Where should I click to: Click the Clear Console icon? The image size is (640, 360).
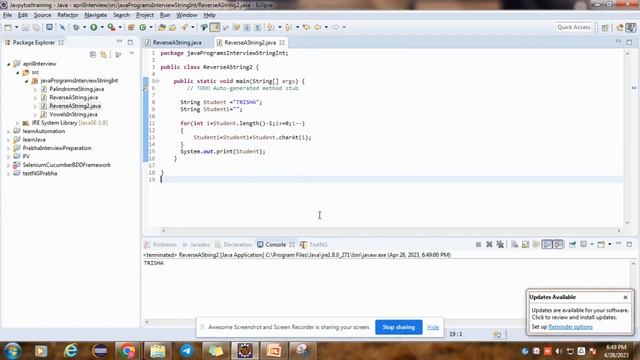point(514,244)
